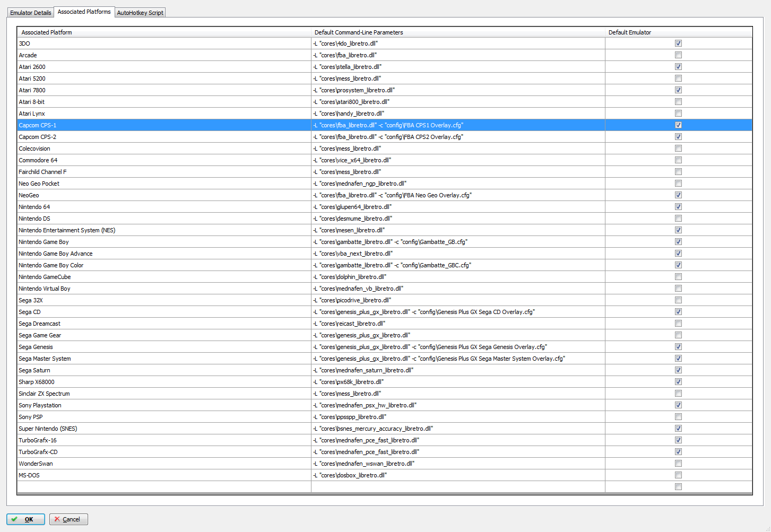Select Nintendo Entertainment System (NES) platform cell
The width and height of the screenshot is (771, 532).
pos(164,230)
